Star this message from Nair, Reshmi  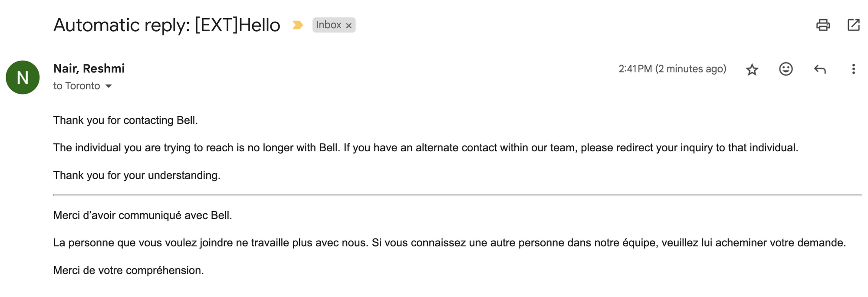(752, 69)
